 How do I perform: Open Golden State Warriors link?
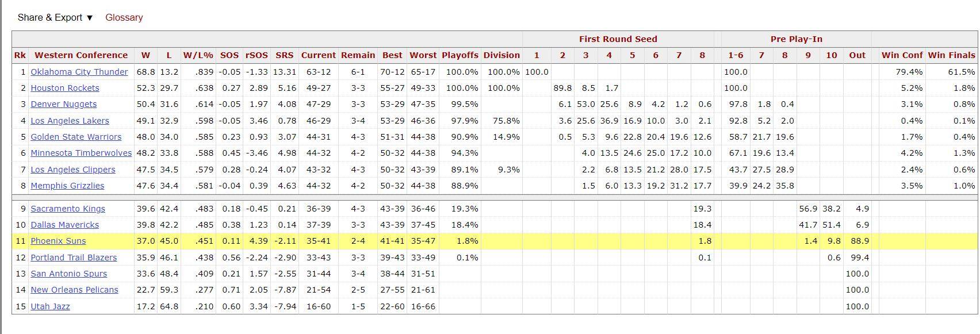[76, 137]
